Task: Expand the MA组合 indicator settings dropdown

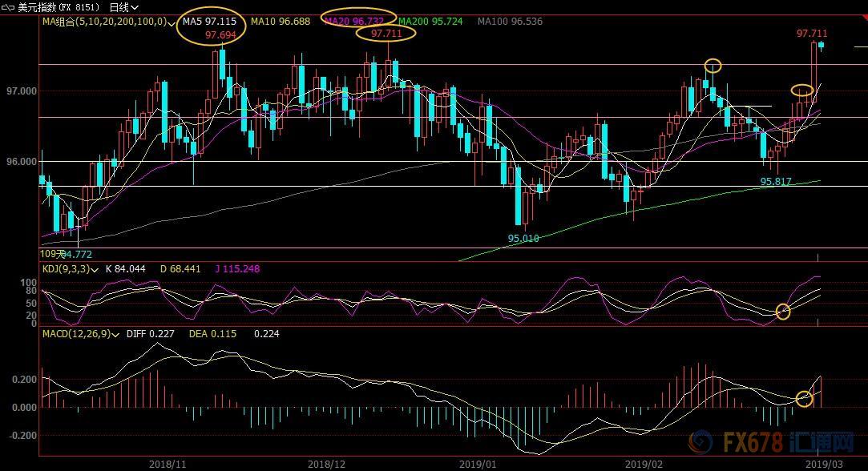Action: click(172, 22)
